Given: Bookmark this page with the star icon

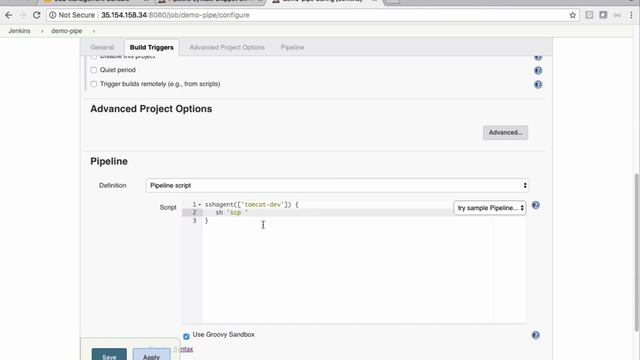Looking at the screenshot, I should tap(573, 15).
